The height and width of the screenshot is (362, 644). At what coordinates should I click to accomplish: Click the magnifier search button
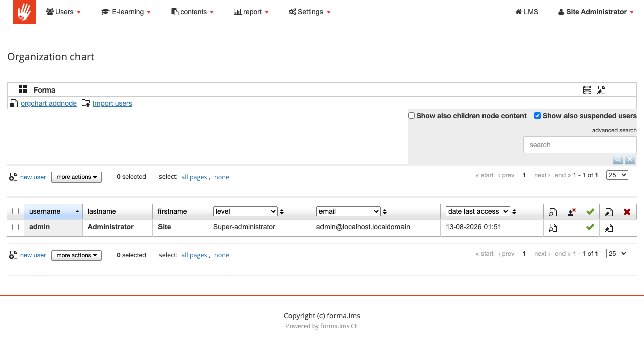pyautogui.click(x=618, y=159)
